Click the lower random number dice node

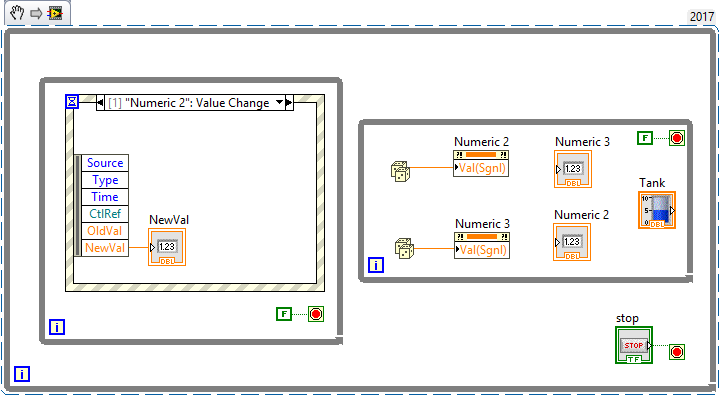coord(405,249)
